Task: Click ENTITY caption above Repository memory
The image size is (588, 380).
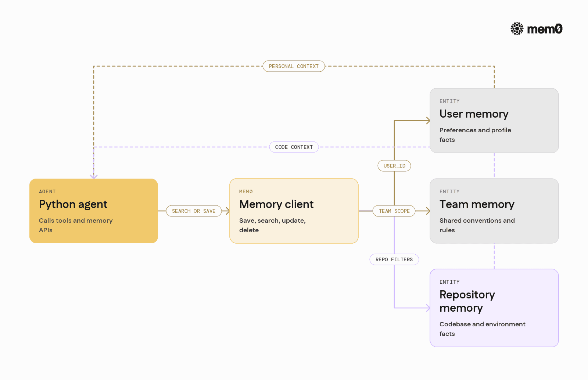Action: [x=449, y=282]
